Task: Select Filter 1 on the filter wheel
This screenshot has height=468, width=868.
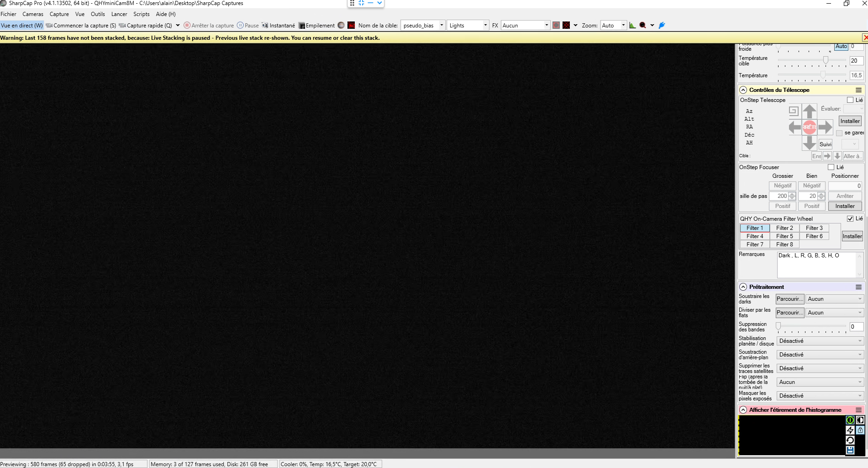Action: tap(755, 228)
